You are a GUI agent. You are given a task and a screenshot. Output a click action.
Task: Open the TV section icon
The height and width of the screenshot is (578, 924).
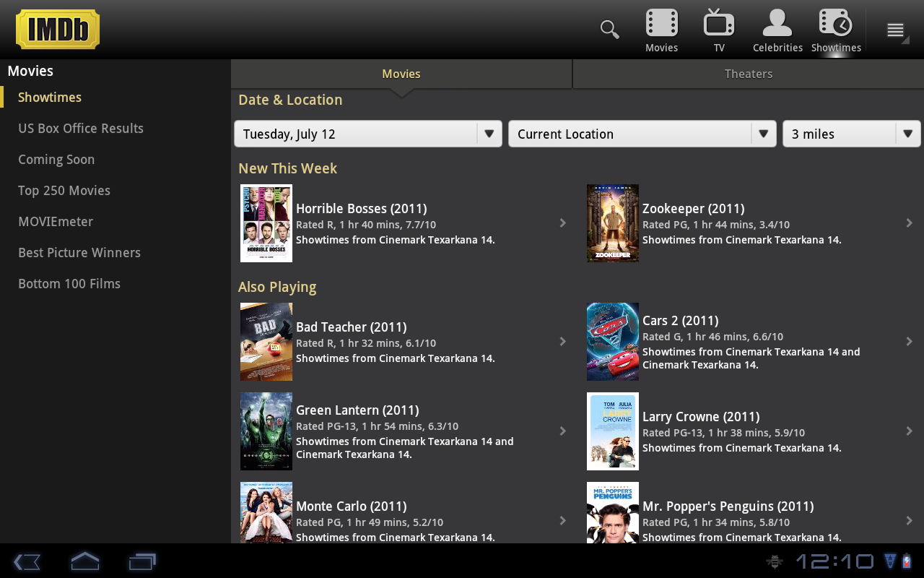coord(718,29)
